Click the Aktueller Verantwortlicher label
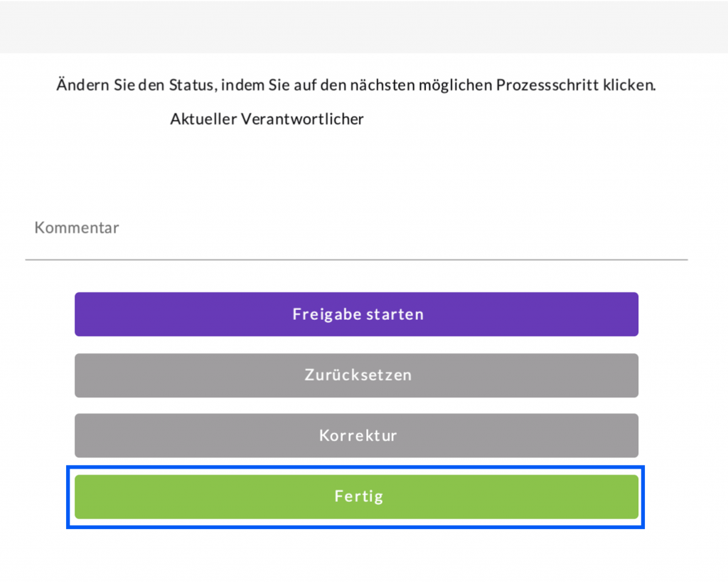Viewport: 728px width, 583px height. [267, 119]
